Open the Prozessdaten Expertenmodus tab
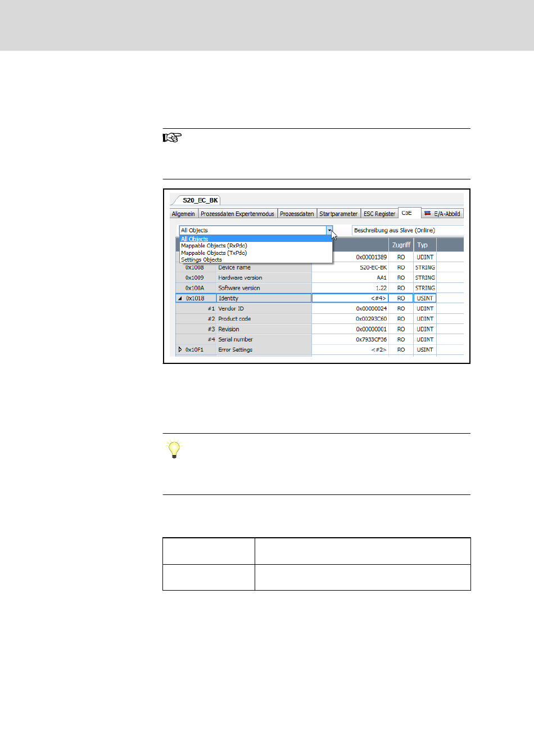Screen dimensions: 534x756 [x=237, y=214]
